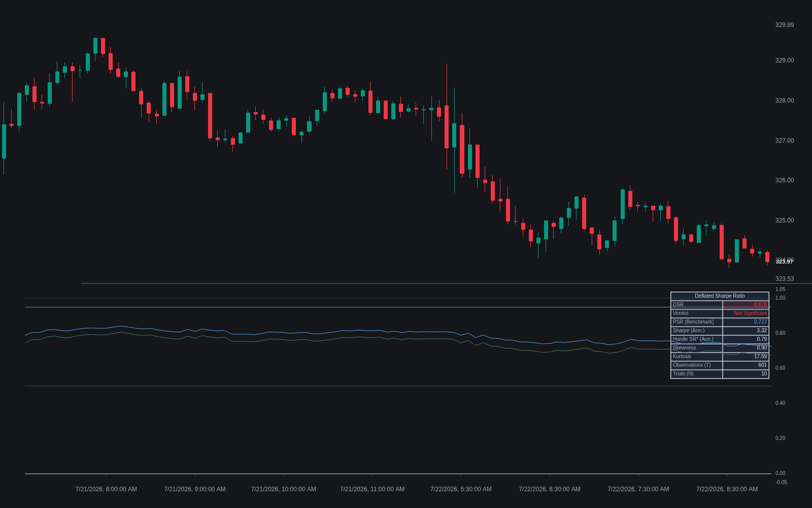The image size is (812, 508).
Task: Click the 0.80 indicator scale label
Action: (780, 333)
